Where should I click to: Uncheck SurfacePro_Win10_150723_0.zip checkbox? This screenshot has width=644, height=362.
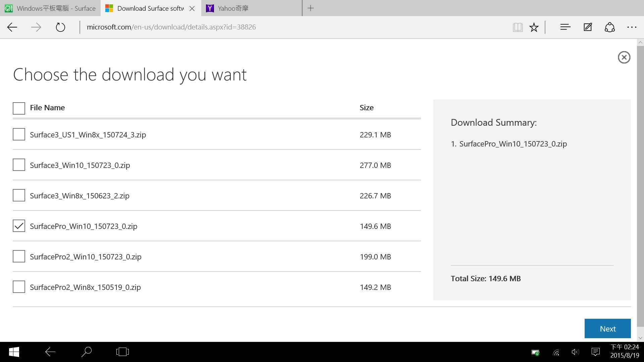(x=19, y=226)
